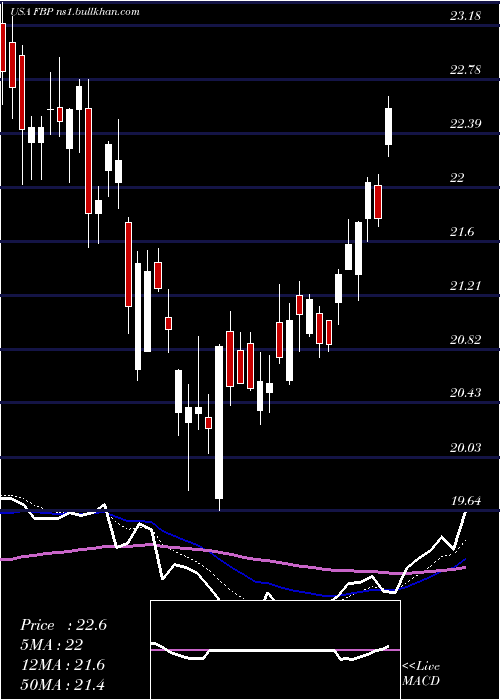The width and height of the screenshot is (500, 700).
Task: Click the 21.6 price axis label
Action: [x=462, y=232]
